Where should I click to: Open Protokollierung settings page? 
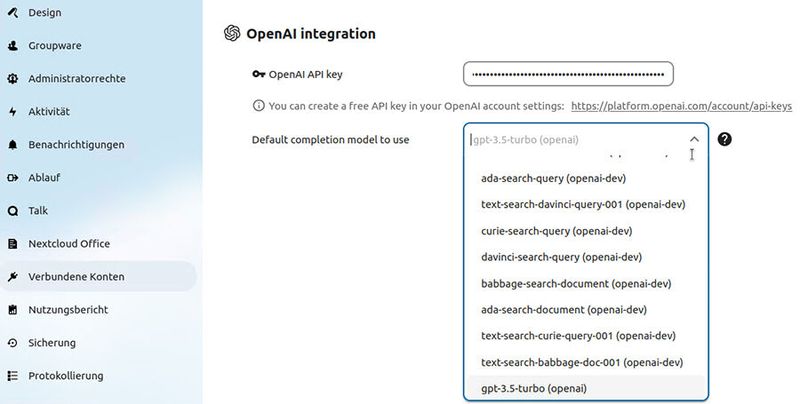[x=66, y=376]
